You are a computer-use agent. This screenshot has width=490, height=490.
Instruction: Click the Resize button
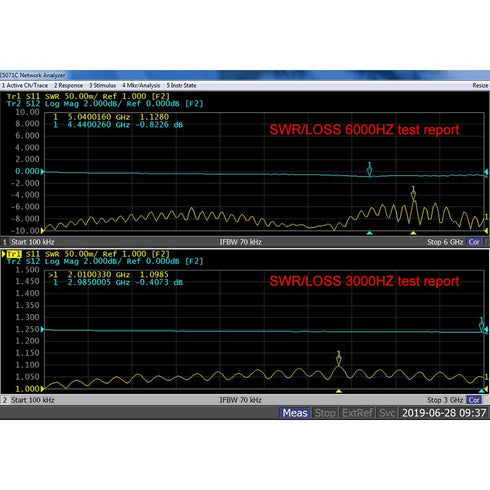480,85
